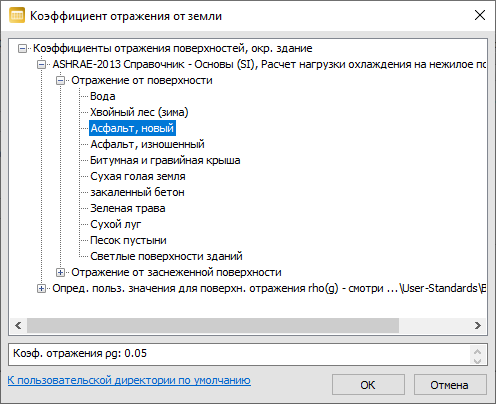496x404 pixels.
Task: Select 'Зеленая трава' in the list
Action: click(x=128, y=208)
